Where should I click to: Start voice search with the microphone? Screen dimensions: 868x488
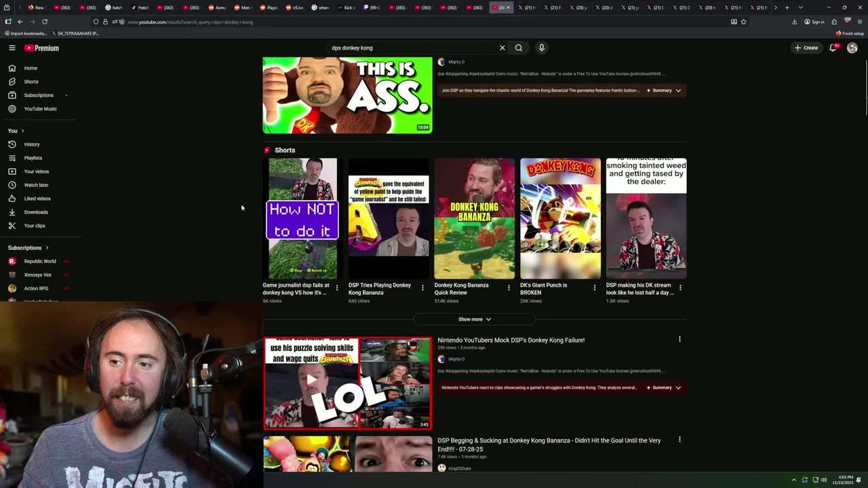coord(541,48)
